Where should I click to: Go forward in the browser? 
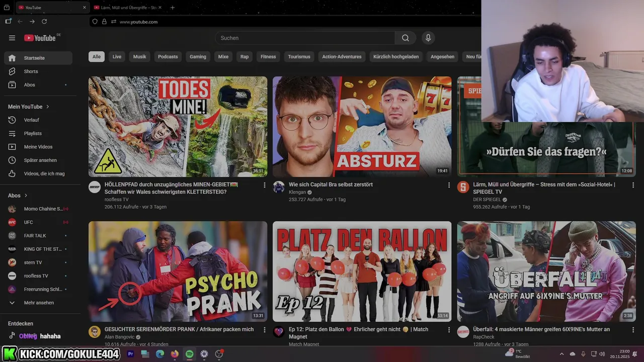click(x=32, y=22)
